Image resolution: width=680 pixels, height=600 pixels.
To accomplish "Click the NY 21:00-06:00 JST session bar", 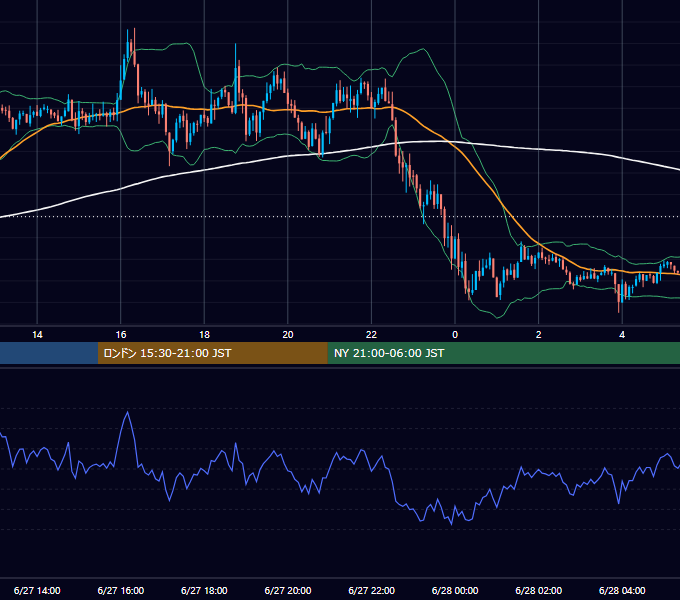I will 503,353.
